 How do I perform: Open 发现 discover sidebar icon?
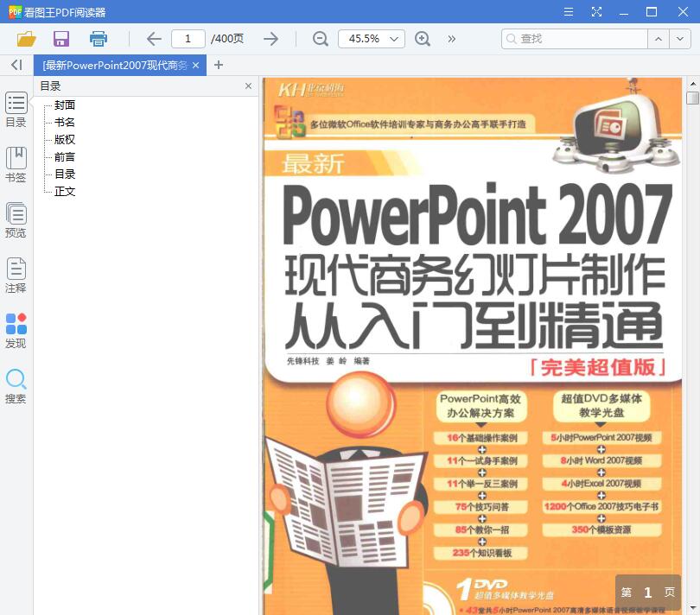(16, 331)
